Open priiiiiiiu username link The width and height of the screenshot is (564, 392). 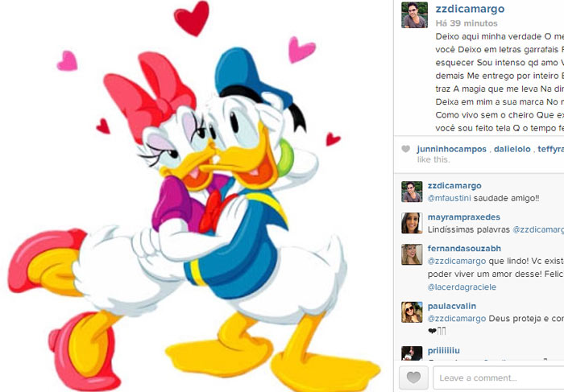click(x=443, y=351)
